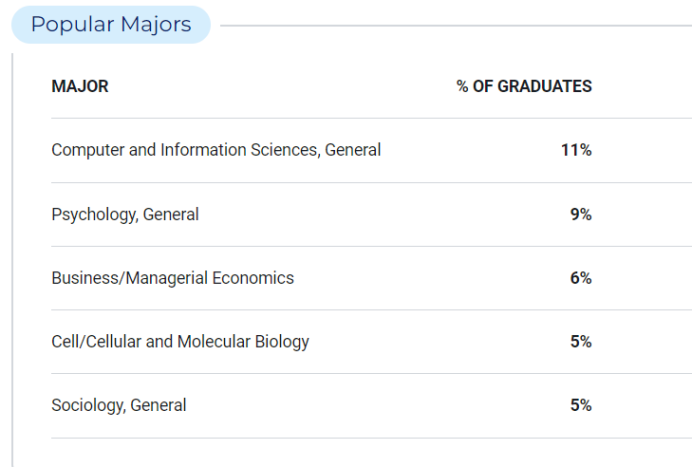Click the word Computer in first major
This screenshot has width=692, height=467.
pos(88,150)
